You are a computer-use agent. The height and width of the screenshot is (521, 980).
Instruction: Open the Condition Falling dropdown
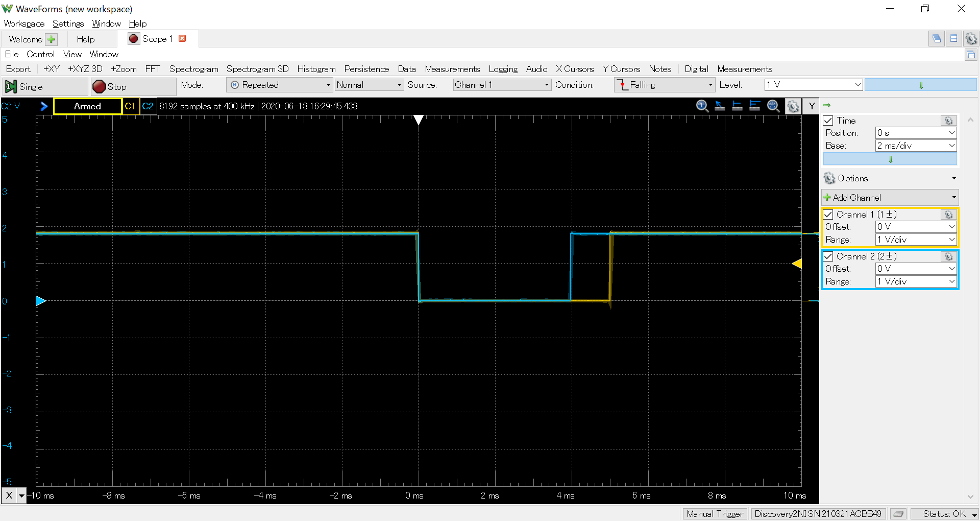coord(665,85)
